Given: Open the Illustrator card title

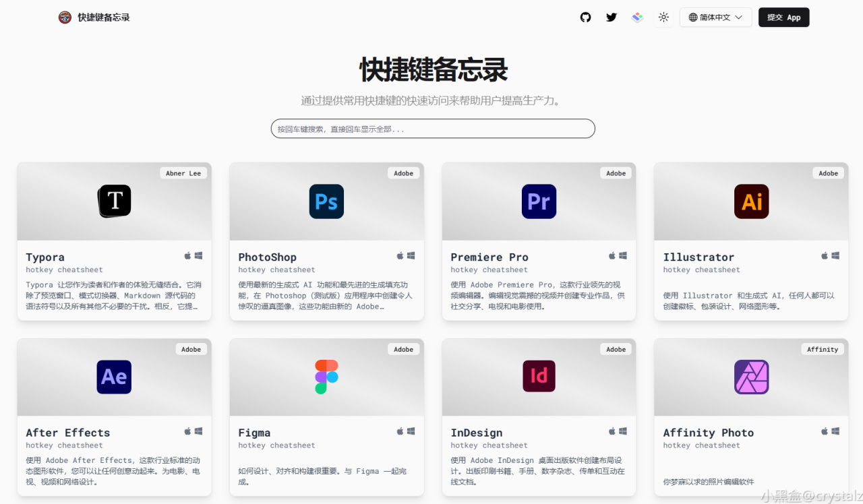Looking at the screenshot, I should coord(698,257).
